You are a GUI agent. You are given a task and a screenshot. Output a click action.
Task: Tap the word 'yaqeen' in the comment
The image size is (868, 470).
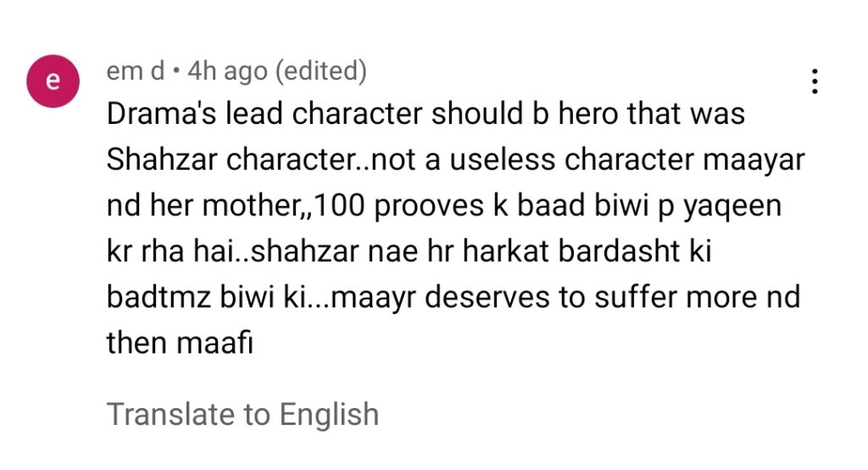point(732,207)
